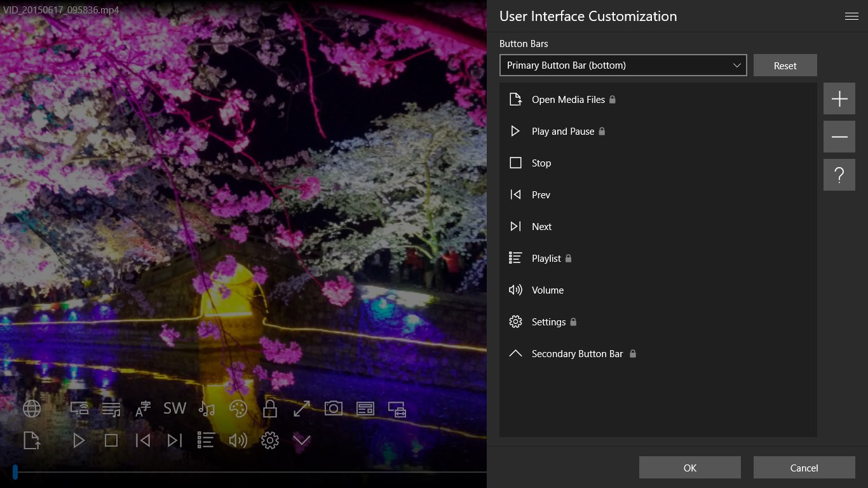Open the hamburger menu in customization panel
Image resolution: width=868 pixels, height=488 pixels.
[x=851, y=16]
